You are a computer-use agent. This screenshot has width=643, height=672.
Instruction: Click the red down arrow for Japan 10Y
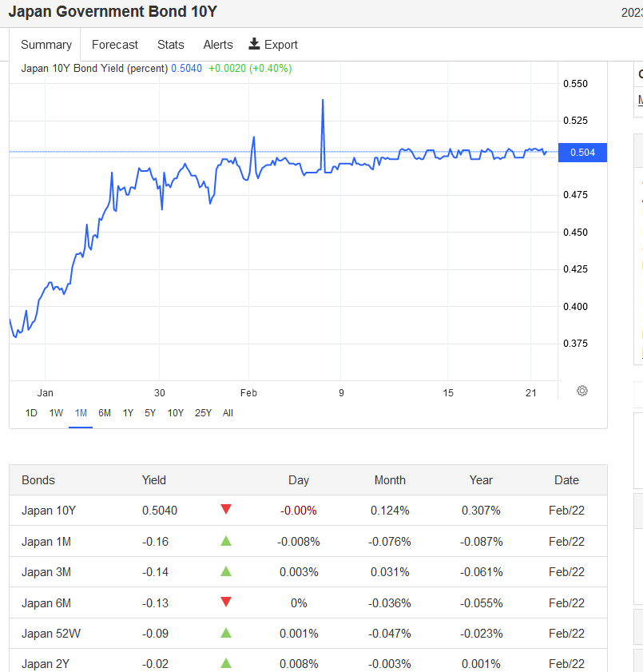click(x=226, y=509)
